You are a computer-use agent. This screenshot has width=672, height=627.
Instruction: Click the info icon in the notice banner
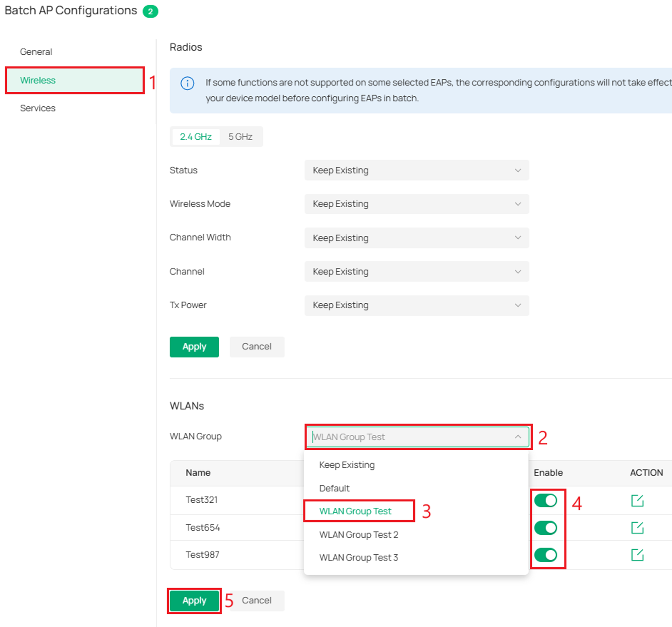point(187,83)
